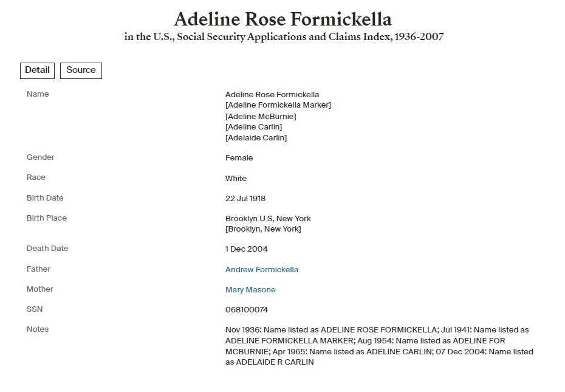Click the Name field label
Image resolution: width=565 pixels, height=392 pixels.
pyautogui.click(x=38, y=94)
